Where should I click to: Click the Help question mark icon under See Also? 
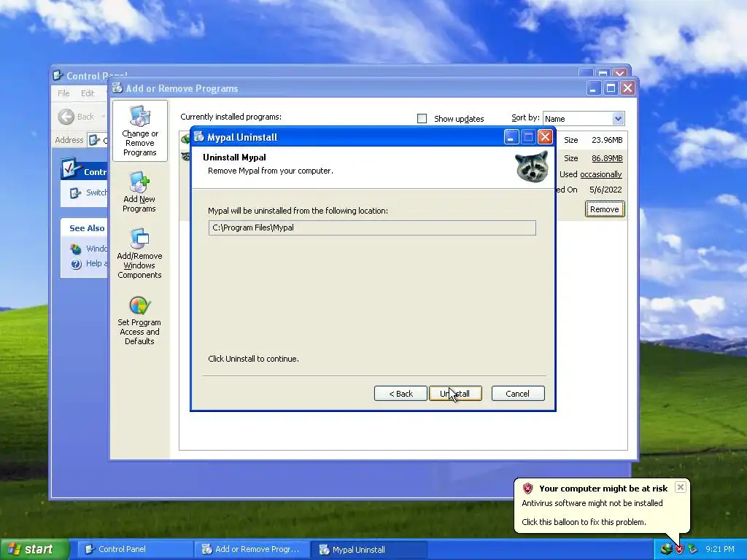tap(76, 264)
